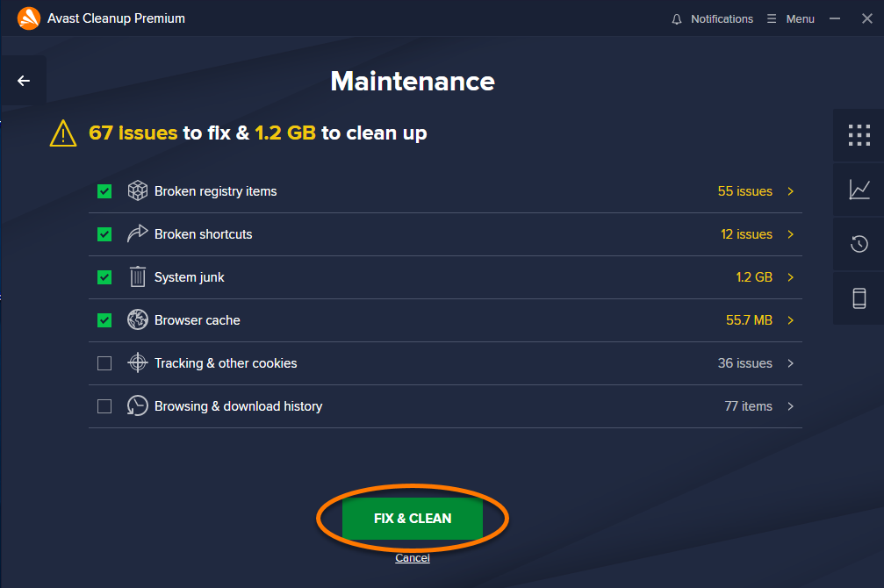Open the all-functions grid icon in sidebar
The width and height of the screenshot is (884, 588).
click(859, 135)
